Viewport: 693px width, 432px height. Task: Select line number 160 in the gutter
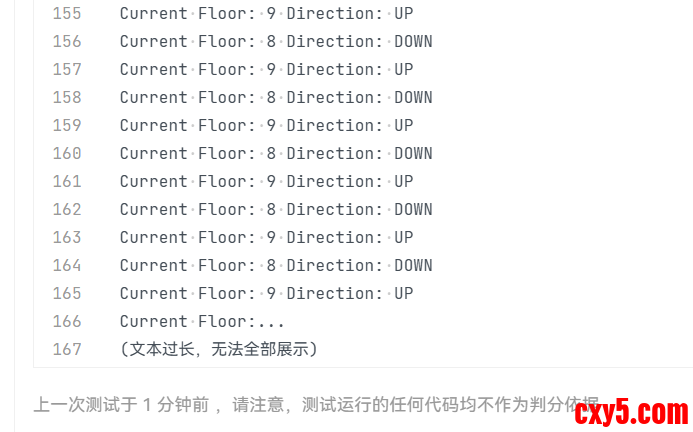(66, 154)
